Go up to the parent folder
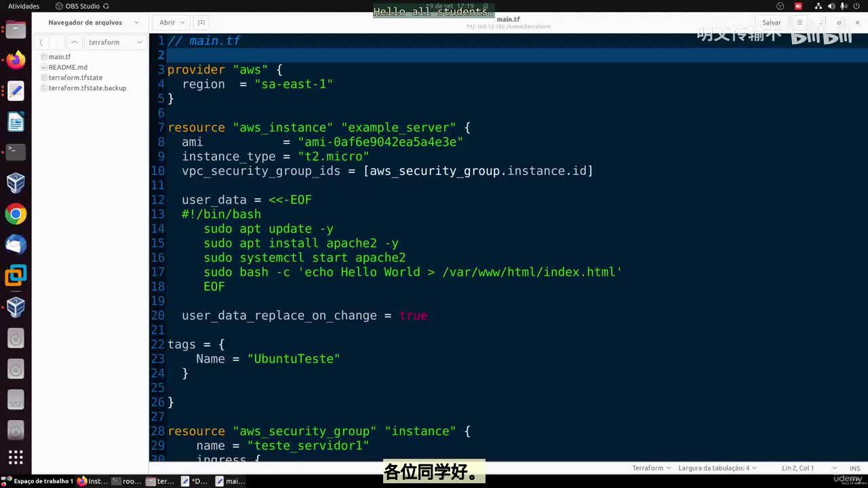 (75, 42)
